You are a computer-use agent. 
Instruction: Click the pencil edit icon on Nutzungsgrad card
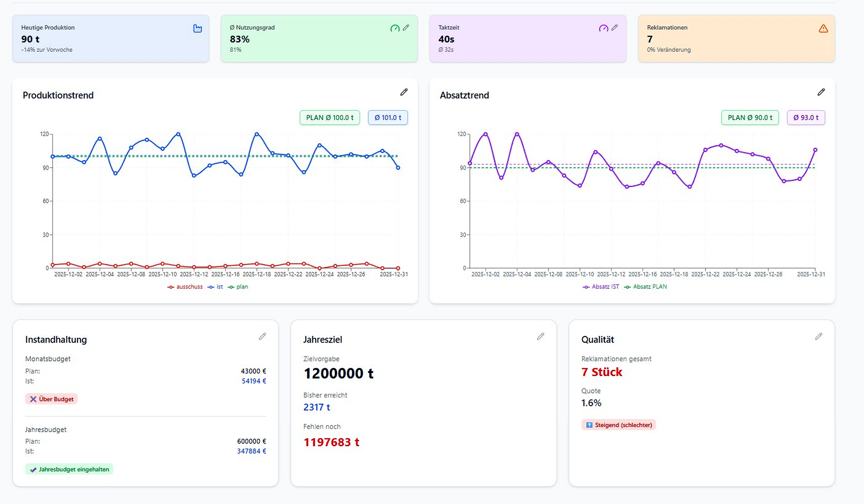point(406,28)
